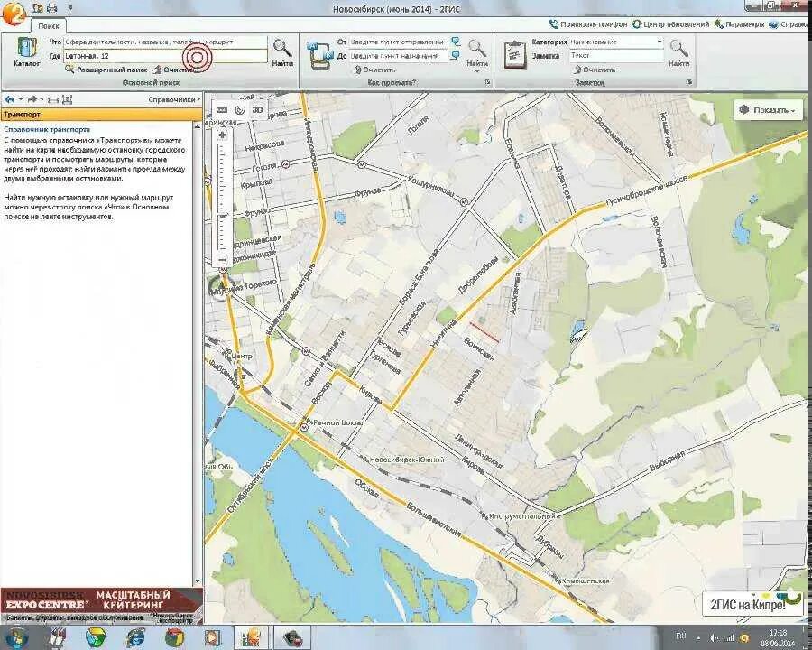
Task: Click the side panel scrollbar up arrow
Action: coord(197,126)
